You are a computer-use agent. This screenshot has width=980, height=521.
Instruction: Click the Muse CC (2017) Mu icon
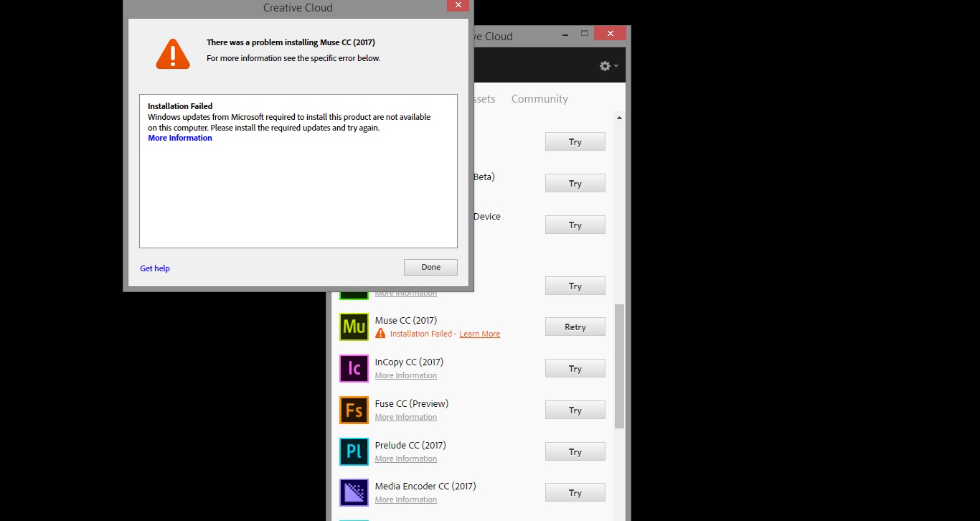point(354,327)
